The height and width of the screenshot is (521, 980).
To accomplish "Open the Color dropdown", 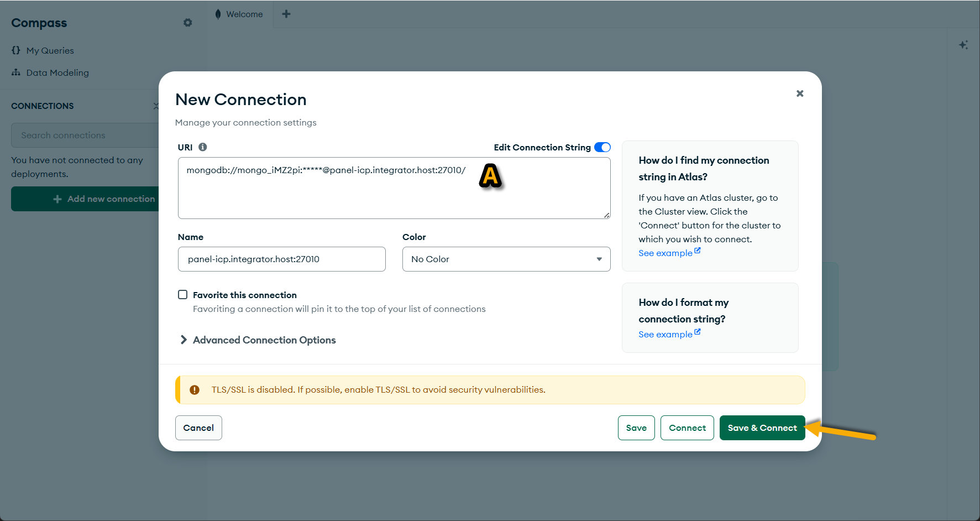I will tap(506, 259).
